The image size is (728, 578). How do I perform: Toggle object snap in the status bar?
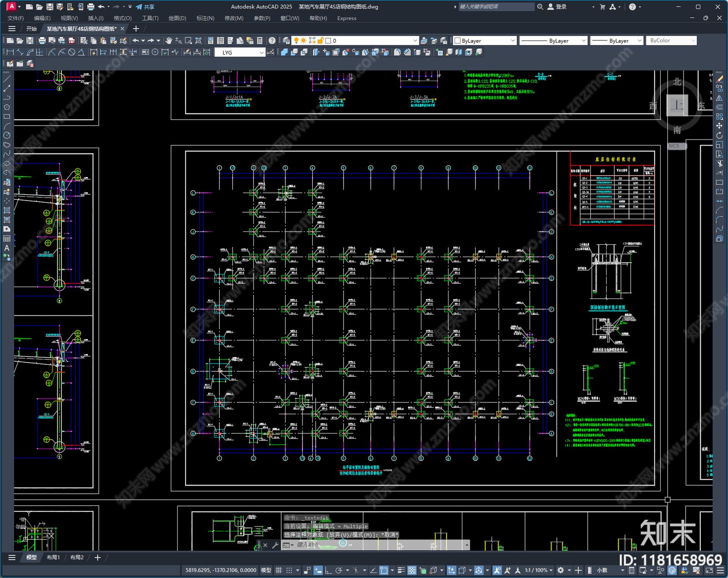click(384, 570)
